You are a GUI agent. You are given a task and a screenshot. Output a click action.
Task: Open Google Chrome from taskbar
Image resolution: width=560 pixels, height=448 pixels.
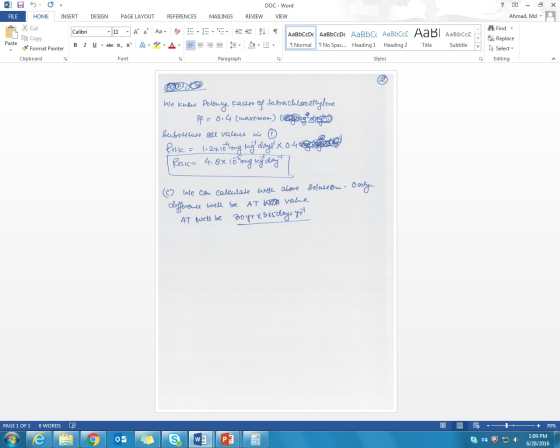tap(93, 439)
